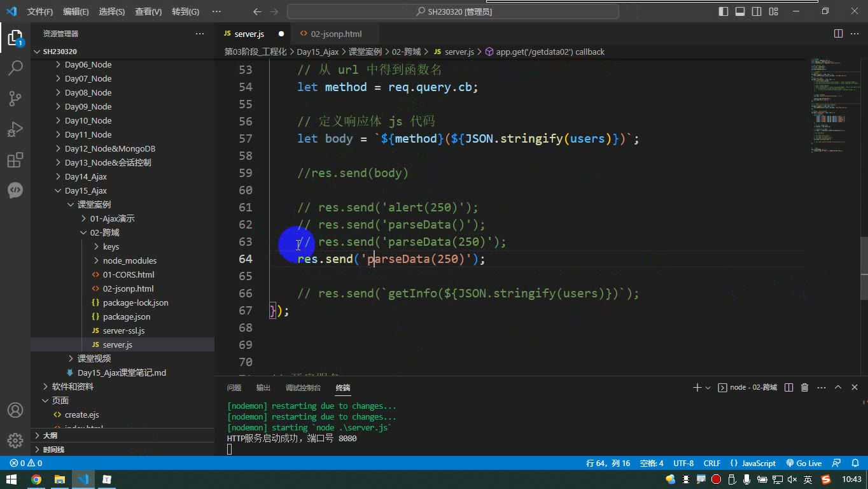Open the Explorer view in activity bar
Viewport: 868px width, 489px height.
pyautogui.click(x=15, y=38)
